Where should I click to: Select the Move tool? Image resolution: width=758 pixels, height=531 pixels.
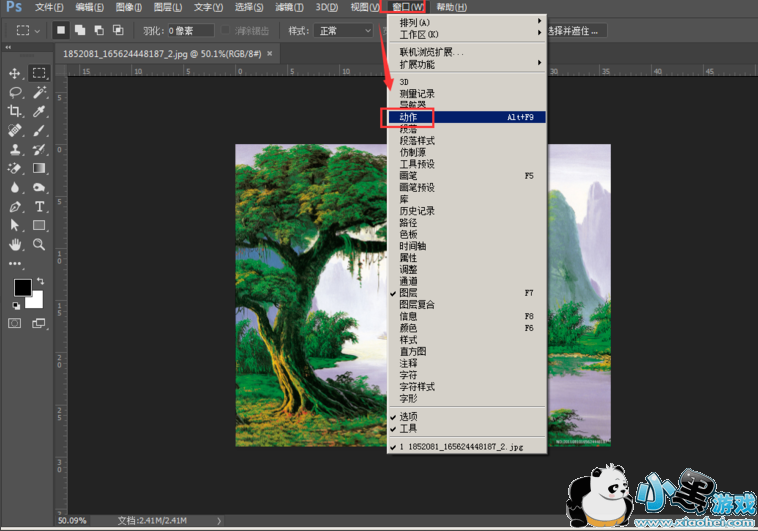pos(15,73)
